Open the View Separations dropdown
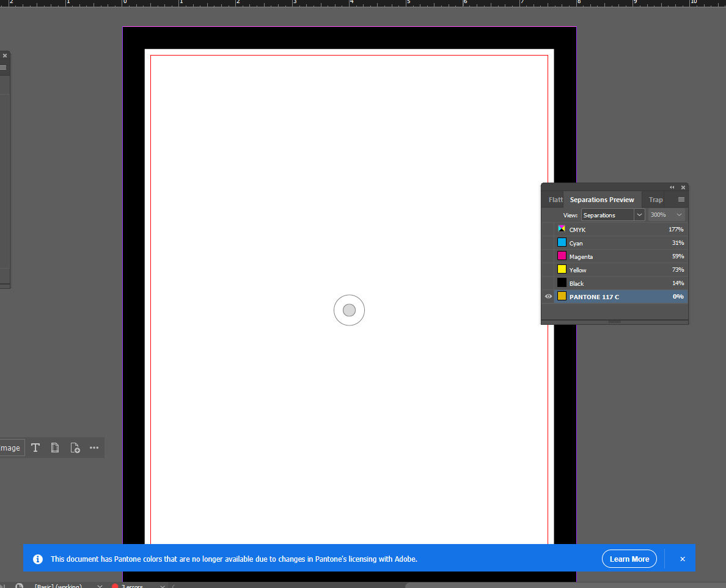The image size is (726, 588). point(613,215)
